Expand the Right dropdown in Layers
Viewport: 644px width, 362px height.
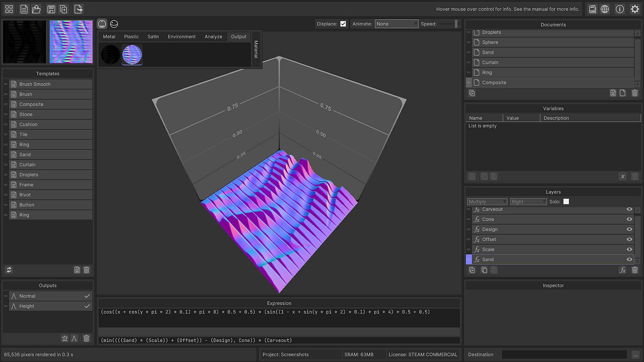point(528,201)
